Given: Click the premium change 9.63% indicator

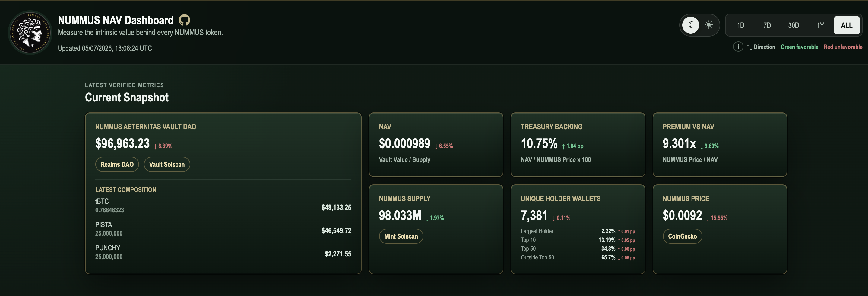Looking at the screenshot, I should 709,146.
